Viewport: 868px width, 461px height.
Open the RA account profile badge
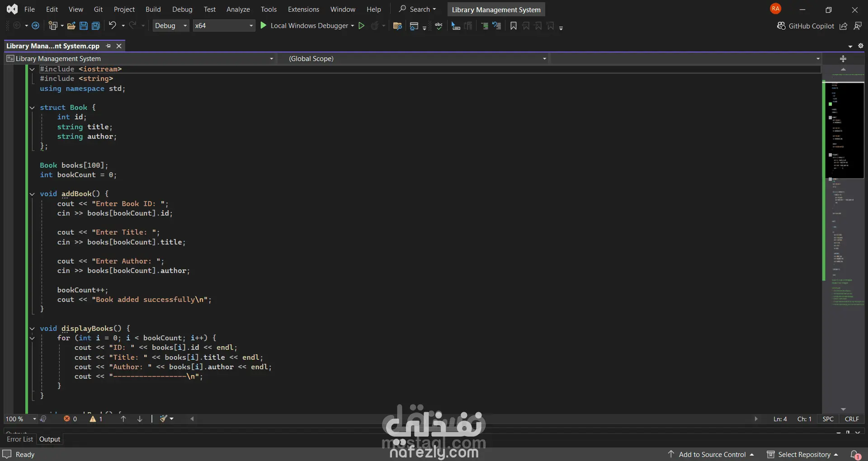pos(776,9)
